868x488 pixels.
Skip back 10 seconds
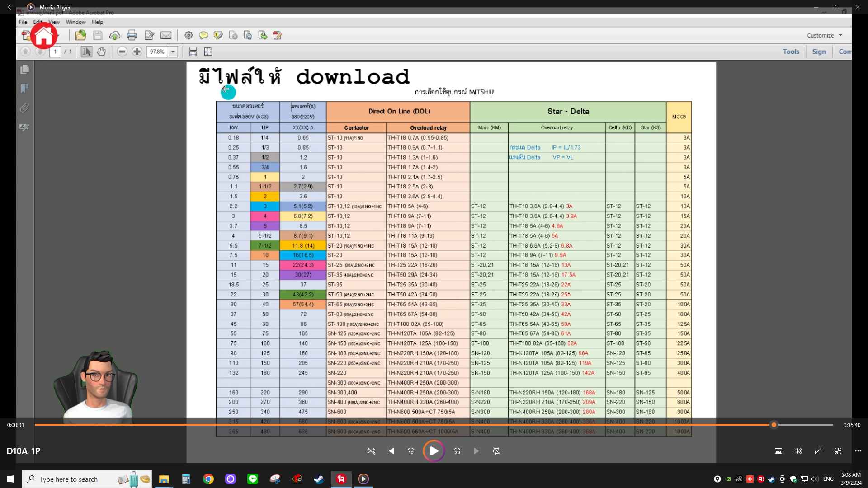point(410,451)
